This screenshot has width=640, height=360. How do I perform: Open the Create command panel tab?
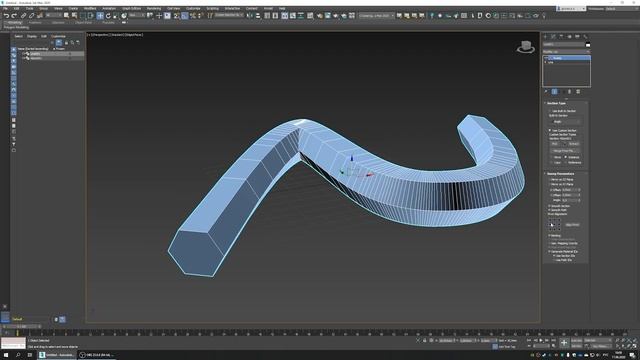545,36
